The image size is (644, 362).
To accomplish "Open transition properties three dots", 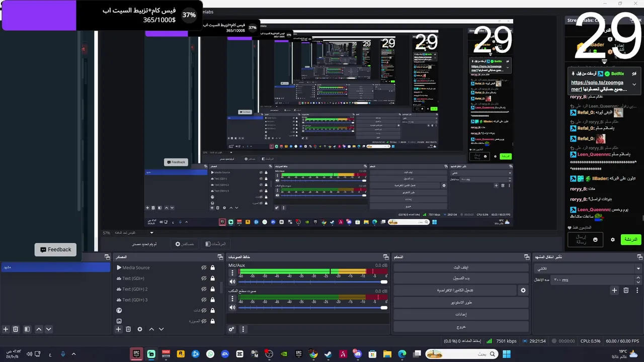I will point(636,290).
